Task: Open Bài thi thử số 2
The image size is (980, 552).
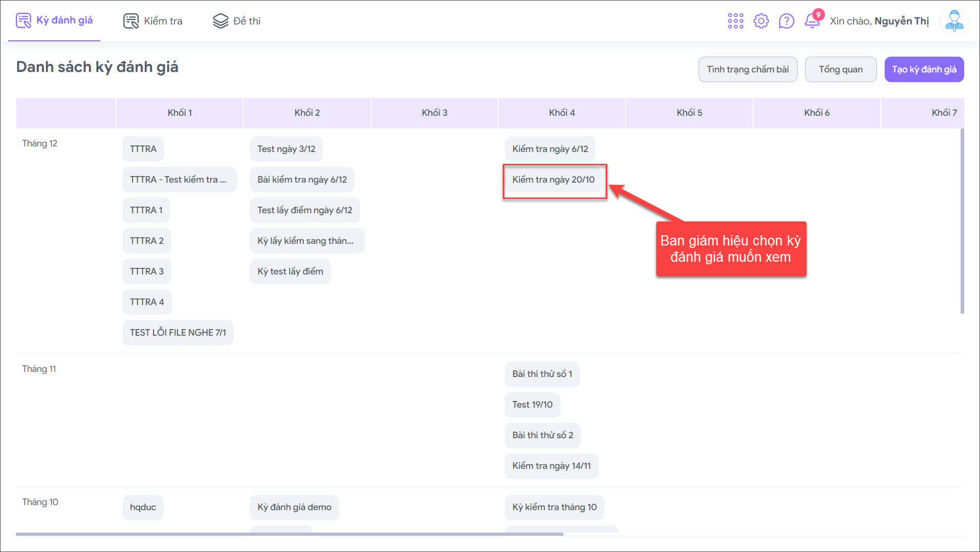Action: point(543,435)
